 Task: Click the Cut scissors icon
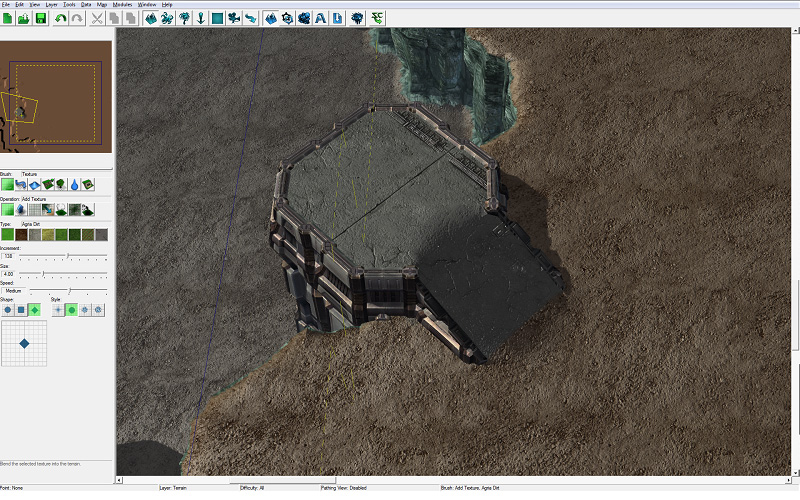[97, 19]
